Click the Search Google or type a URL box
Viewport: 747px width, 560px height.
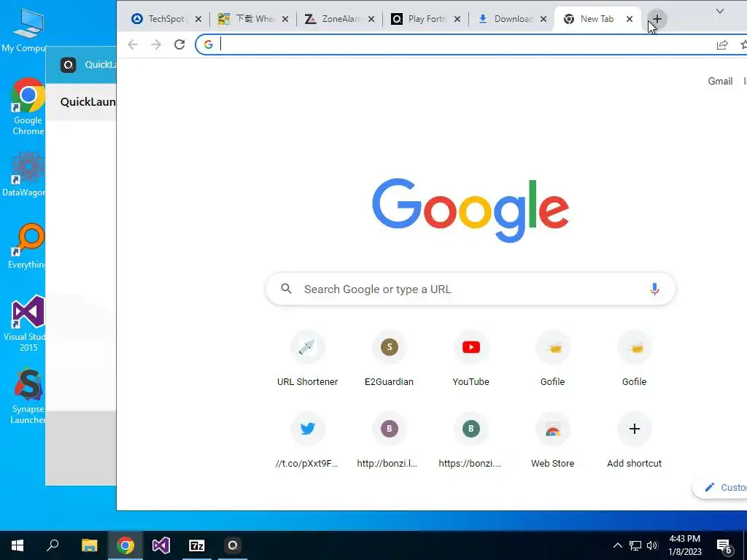471,289
